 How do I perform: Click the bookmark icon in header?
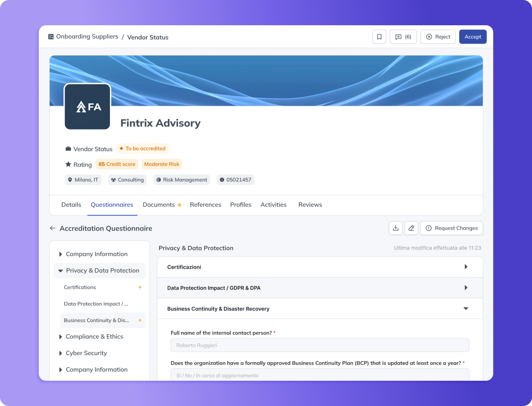click(379, 37)
